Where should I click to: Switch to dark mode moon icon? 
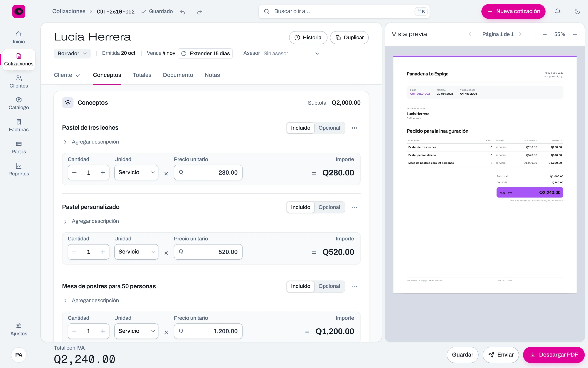click(x=577, y=11)
